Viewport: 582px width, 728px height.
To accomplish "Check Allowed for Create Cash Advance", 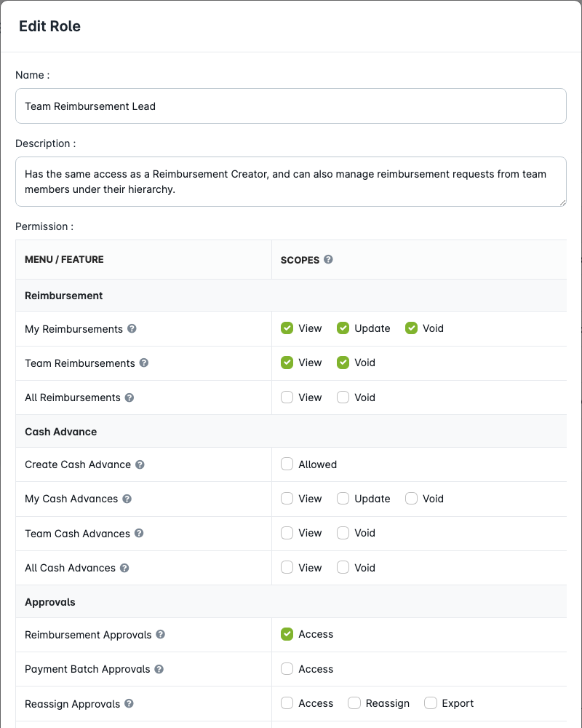I will pos(287,464).
